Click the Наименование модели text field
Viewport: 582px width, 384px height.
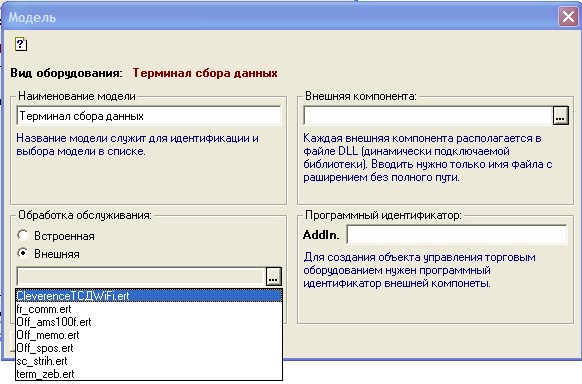click(x=148, y=116)
